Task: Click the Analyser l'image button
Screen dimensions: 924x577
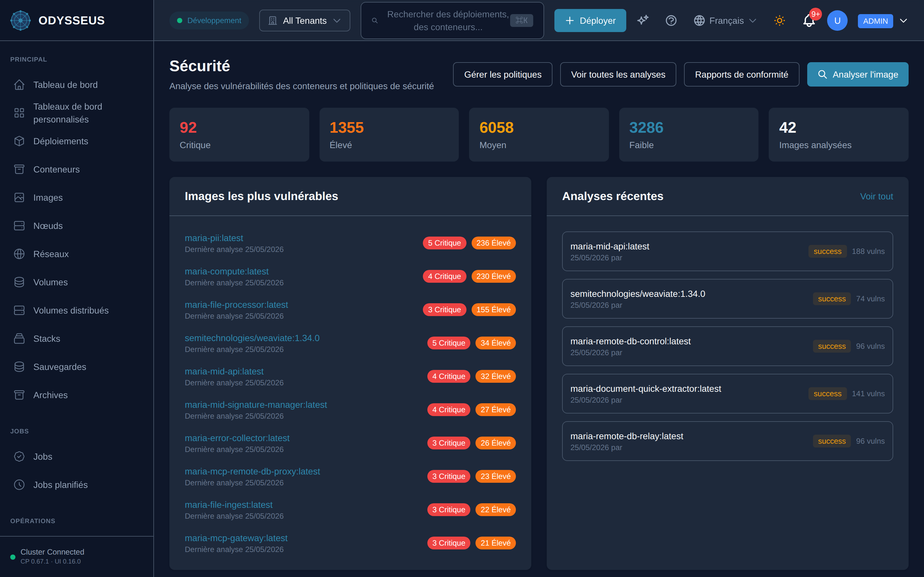Action: [x=857, y=74]
